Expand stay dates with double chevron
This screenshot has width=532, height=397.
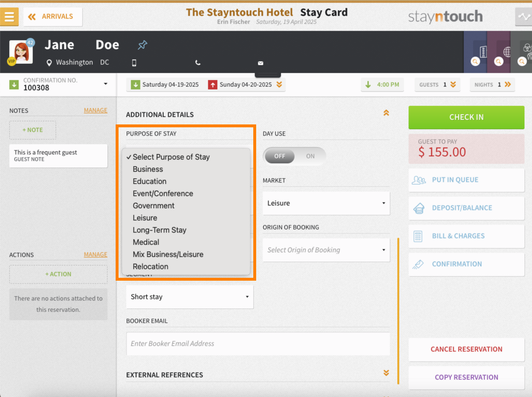tap(279, 84)
